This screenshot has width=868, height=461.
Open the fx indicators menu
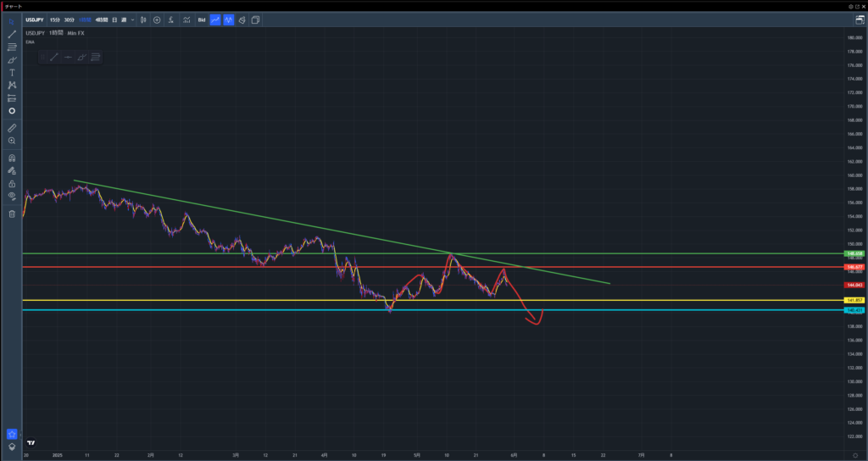171,20
